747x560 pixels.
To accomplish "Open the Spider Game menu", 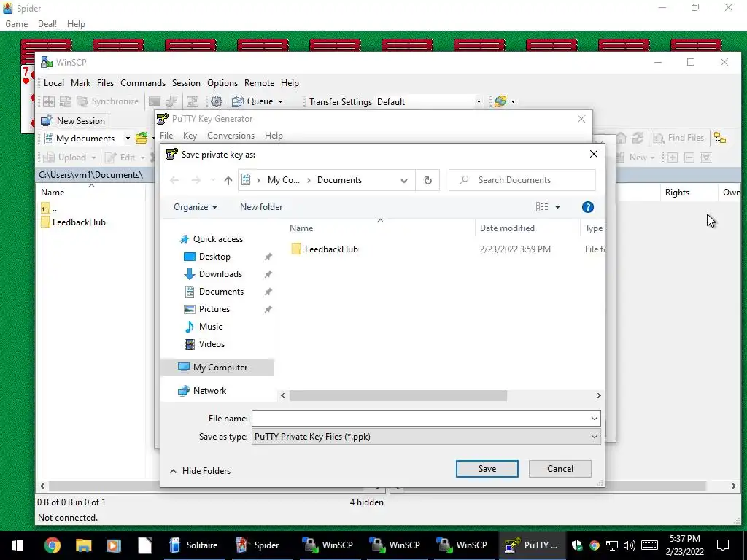I will pos(17,24).
